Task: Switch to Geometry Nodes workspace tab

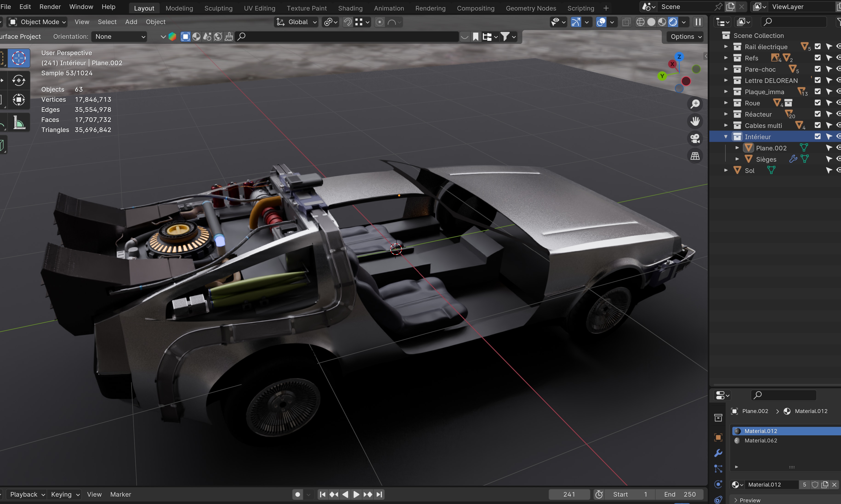Action: coord(531,8)
